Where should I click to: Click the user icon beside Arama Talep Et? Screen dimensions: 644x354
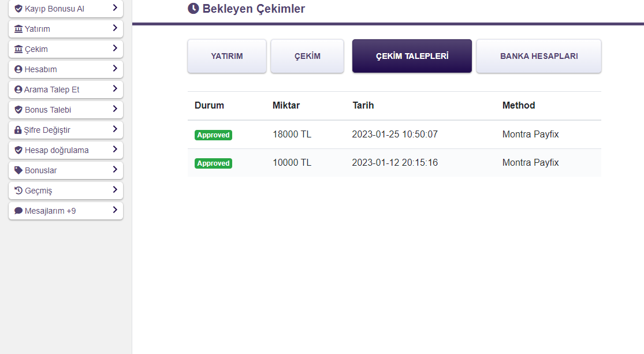point(18,90)
